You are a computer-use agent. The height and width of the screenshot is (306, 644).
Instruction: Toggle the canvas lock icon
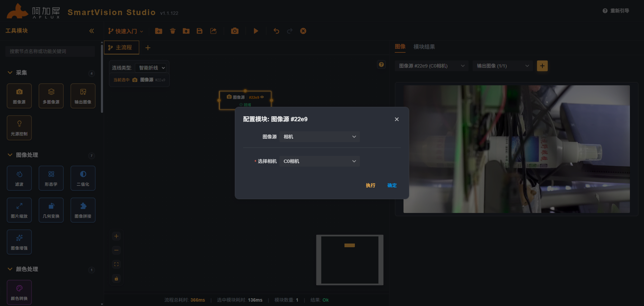116,278
